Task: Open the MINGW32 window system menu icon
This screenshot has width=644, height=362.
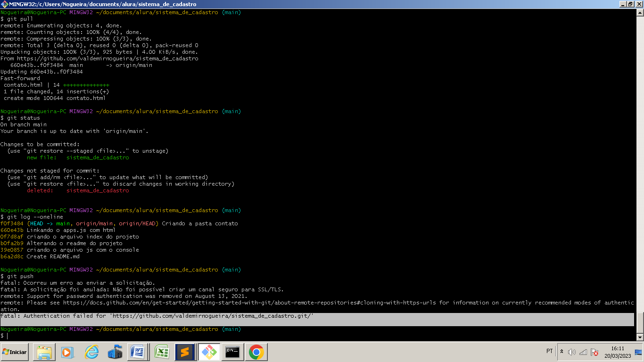Action: click(x=4, y=4)
